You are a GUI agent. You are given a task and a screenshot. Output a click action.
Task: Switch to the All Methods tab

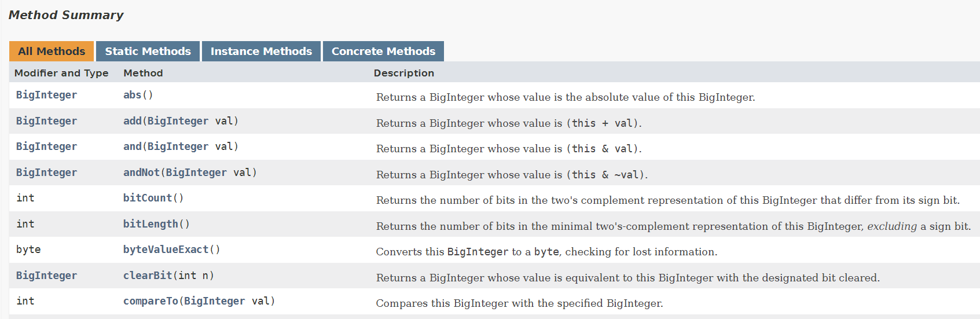click(52, 52)
